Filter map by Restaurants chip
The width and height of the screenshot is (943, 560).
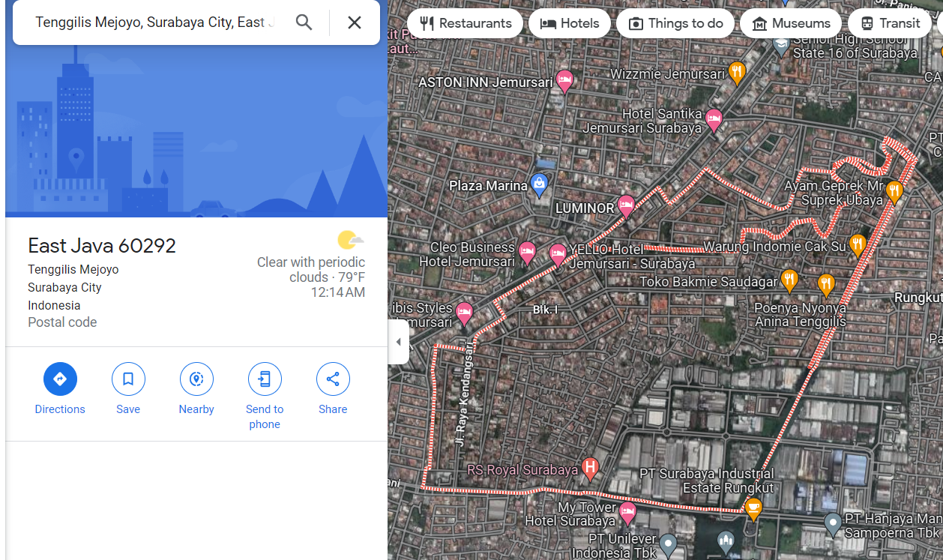pos(465,23)
